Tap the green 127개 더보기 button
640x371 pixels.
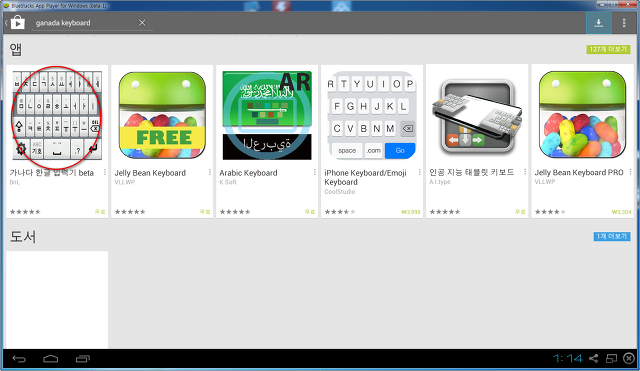[x=608, y=49]
